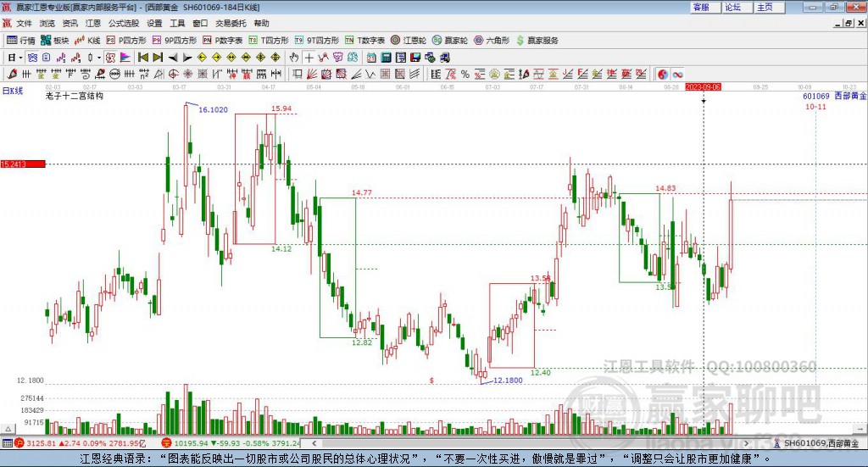868x467 pixels.
Task: Jump to first bar with skip-start arrow
Action: [x=142, y=58]
